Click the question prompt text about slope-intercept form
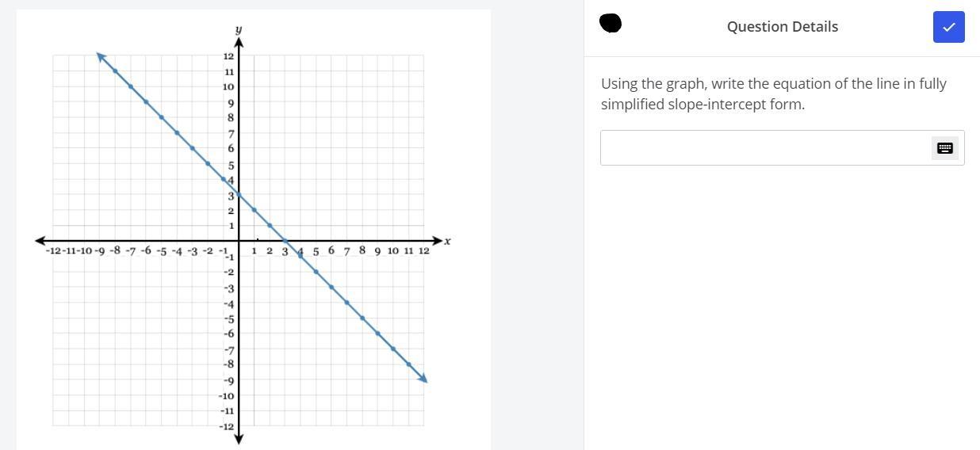Image resolution: width=980 pixels, height=450 pixels. point(773,94)
